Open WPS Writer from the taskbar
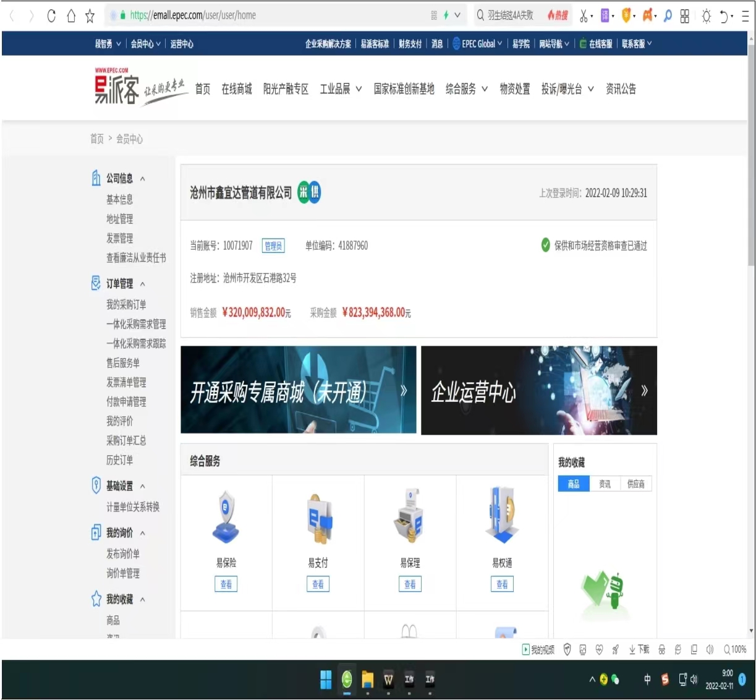Screen dimensions: 756x700 [x=388, y=680]
